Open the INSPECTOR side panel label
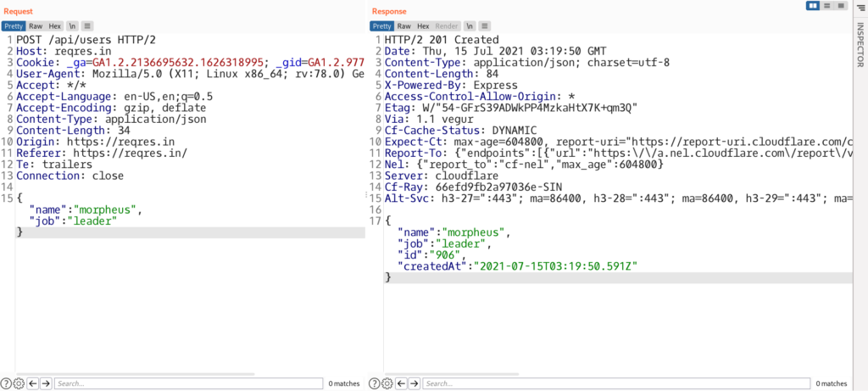Image resolution: width=868 pixels, height=391 pixels. (x=860, y=44)
